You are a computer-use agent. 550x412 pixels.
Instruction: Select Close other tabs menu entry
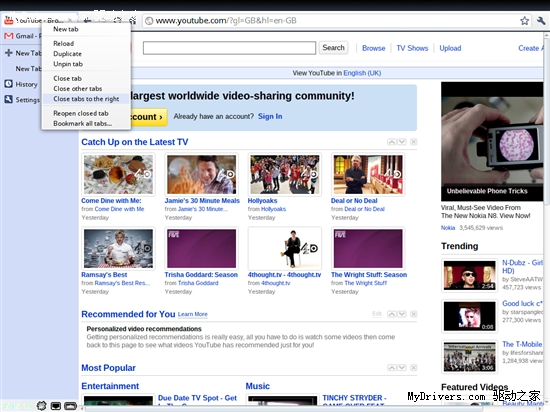coord(86,88)
